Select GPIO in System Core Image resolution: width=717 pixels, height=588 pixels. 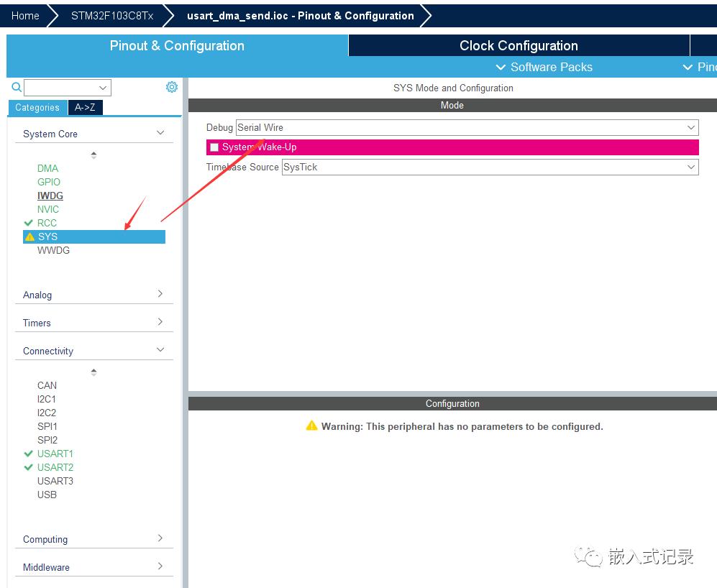[48, 182]
